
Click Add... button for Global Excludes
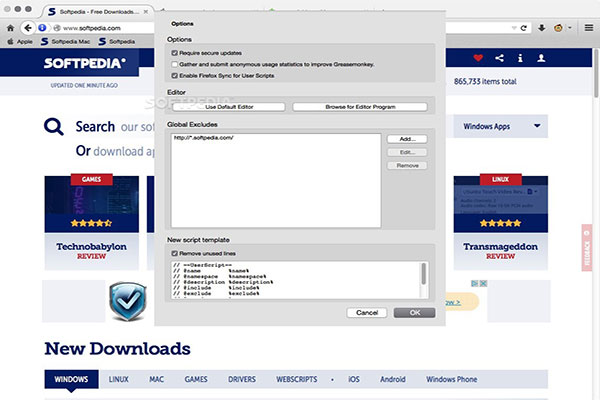coord(407,139)
